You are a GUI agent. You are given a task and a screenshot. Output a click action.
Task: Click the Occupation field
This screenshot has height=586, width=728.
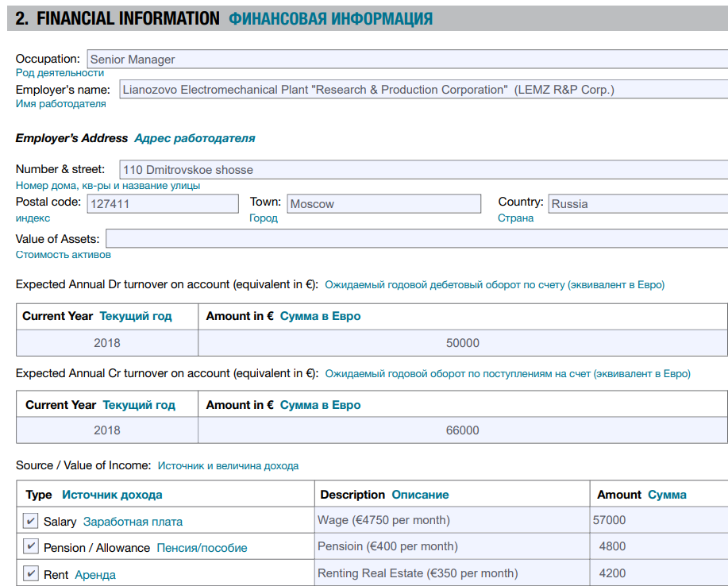(406, 60)
